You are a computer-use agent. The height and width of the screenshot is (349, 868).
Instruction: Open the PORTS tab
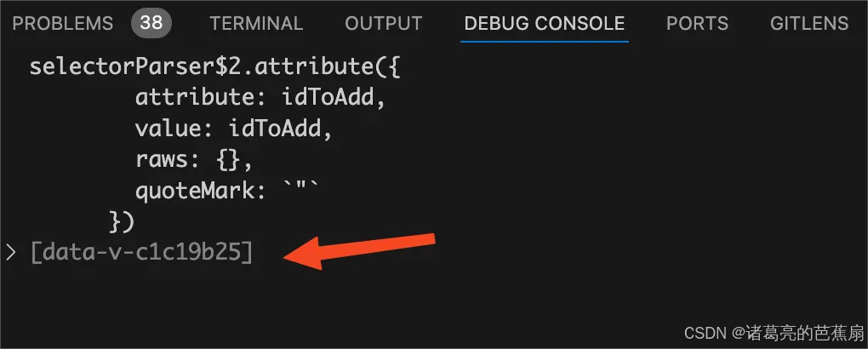pos(698,23)
